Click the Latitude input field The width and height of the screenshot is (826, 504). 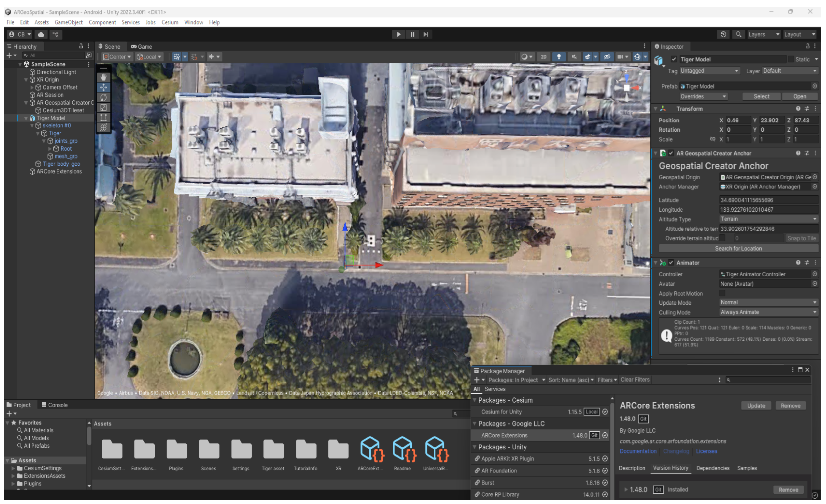(x=768, y=200)
